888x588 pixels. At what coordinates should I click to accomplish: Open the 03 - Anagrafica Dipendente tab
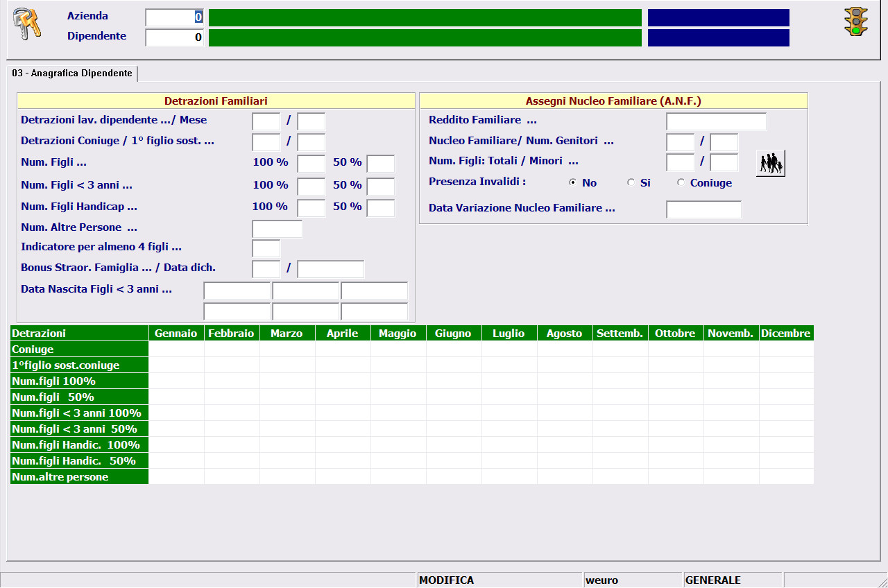(x=72, y=73)
